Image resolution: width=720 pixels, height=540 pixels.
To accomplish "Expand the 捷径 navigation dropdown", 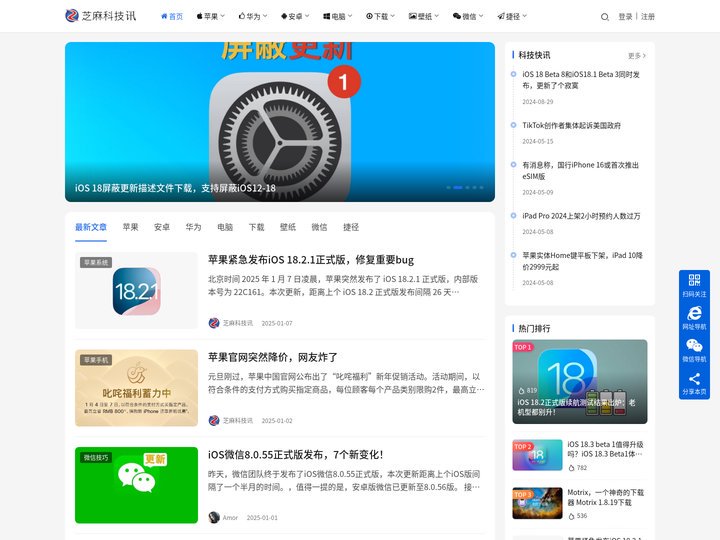I will pos(512,17).
